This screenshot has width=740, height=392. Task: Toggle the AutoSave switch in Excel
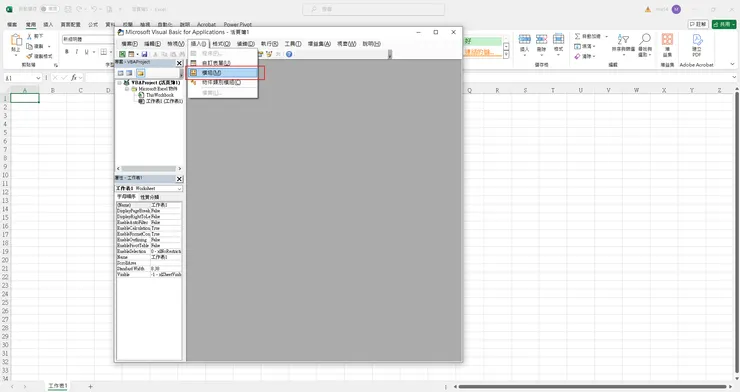[50, 9]
